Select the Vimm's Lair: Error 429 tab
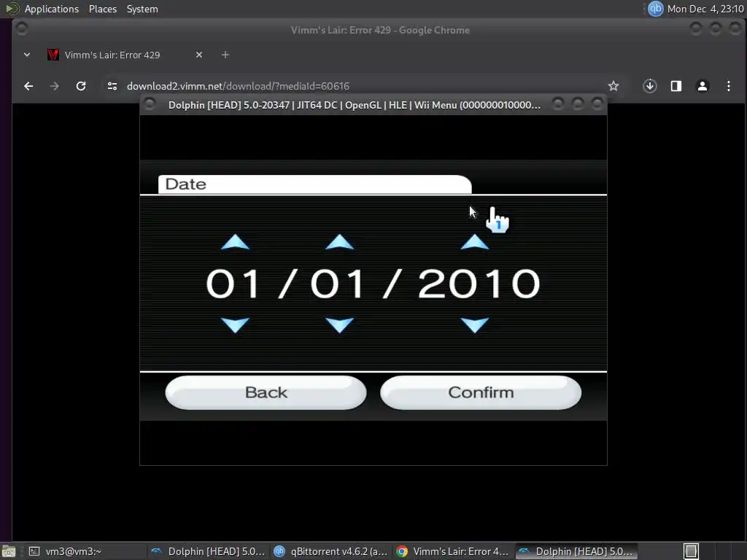The width and height of the screenshot is (747, 560). (112, 55)
